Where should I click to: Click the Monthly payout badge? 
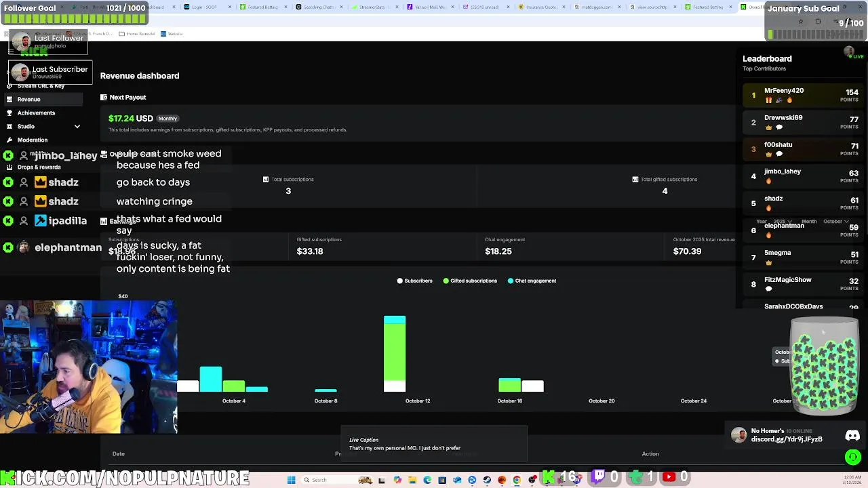[167, 119]
